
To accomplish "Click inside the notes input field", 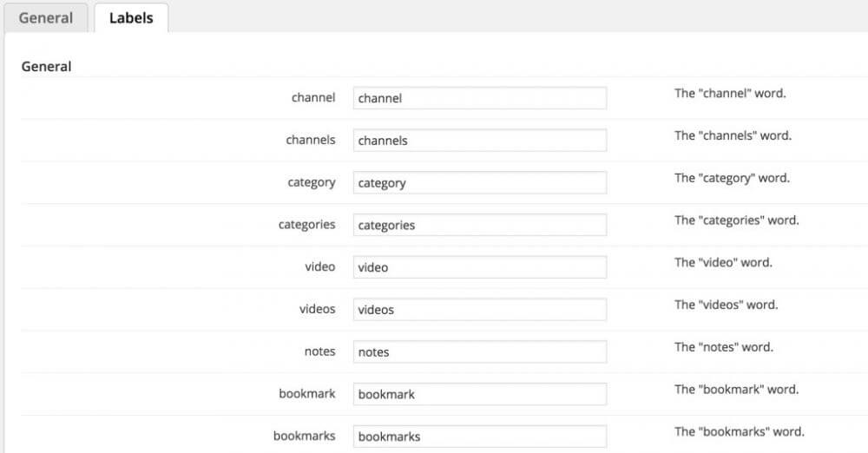I will click(x=479, y=352).
